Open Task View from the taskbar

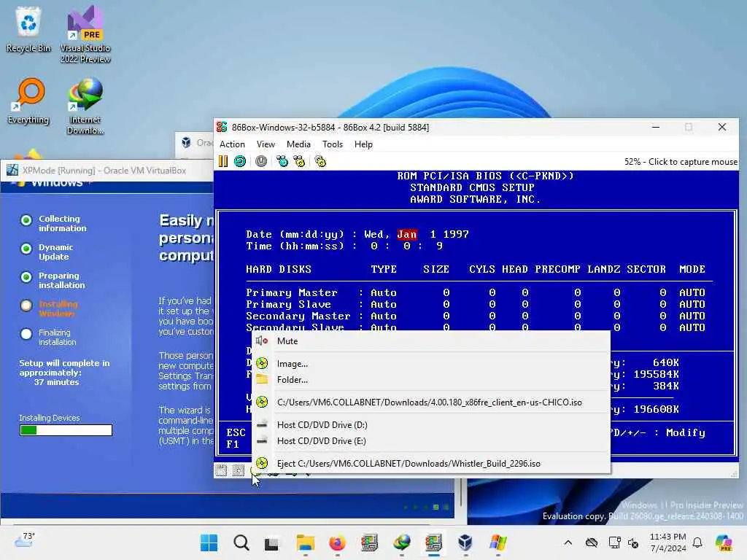tap(273, 542)
